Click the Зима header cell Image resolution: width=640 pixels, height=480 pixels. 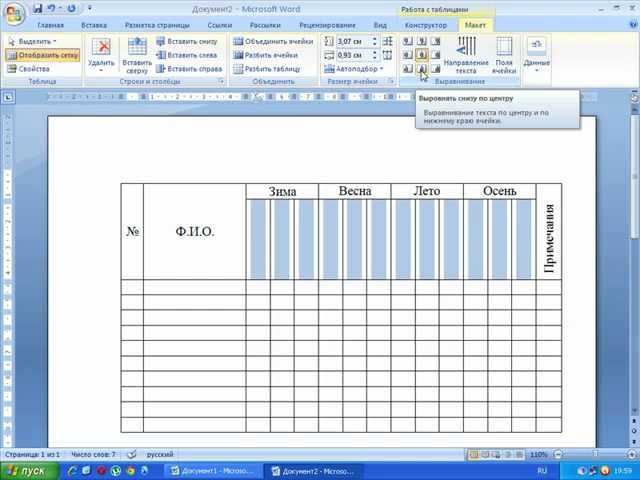pos(282,191)
